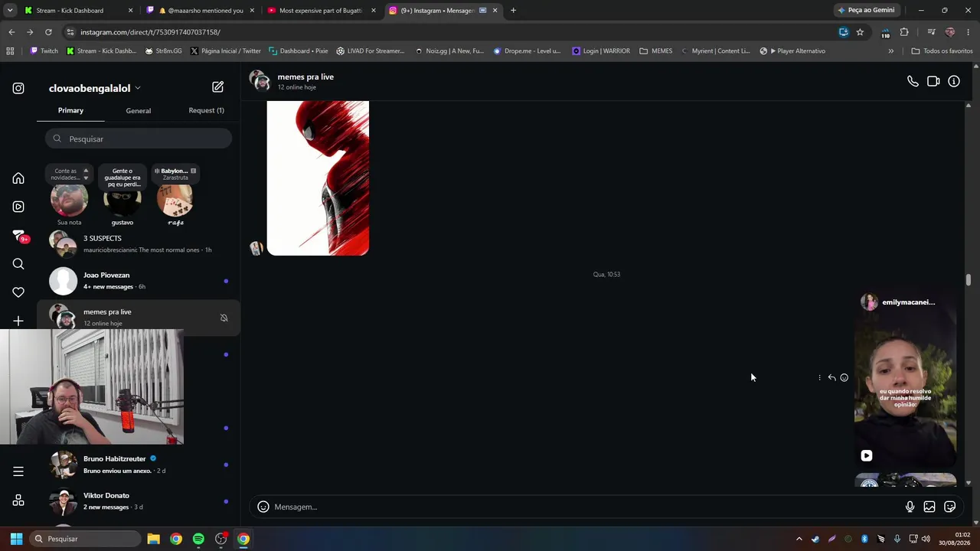Open the Joao Piovezan conversation
This screenshot has height=551, width=980.
click(139, 281)
